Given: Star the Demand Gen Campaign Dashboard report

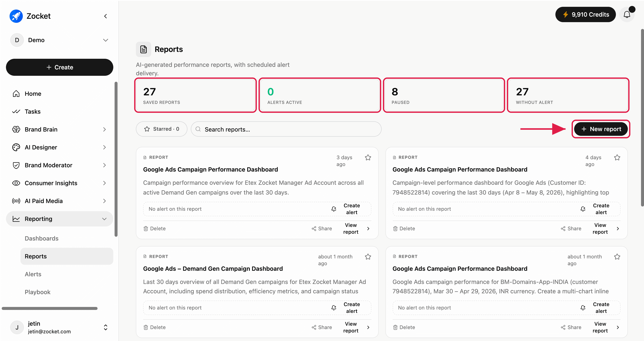Looking at the screenshot, I should [x=368, y=256].
